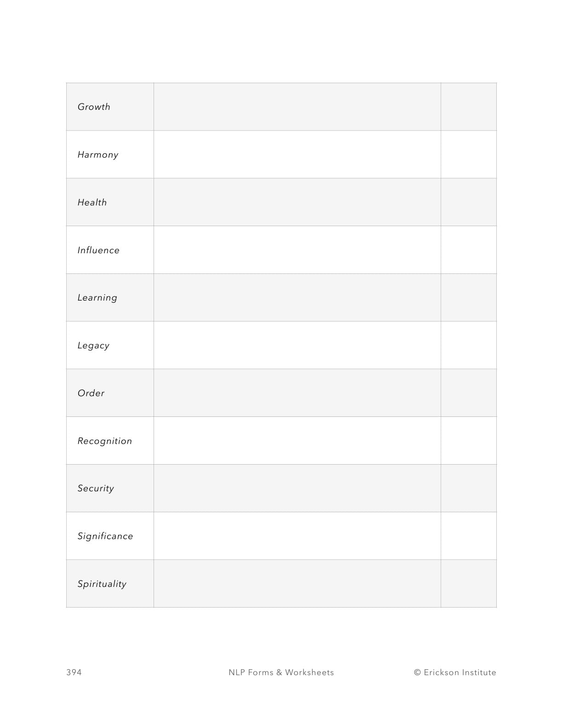Select the wide blank cell in Legacy row
The height and width of the screenshot is (728, 563).
(297, 346)
